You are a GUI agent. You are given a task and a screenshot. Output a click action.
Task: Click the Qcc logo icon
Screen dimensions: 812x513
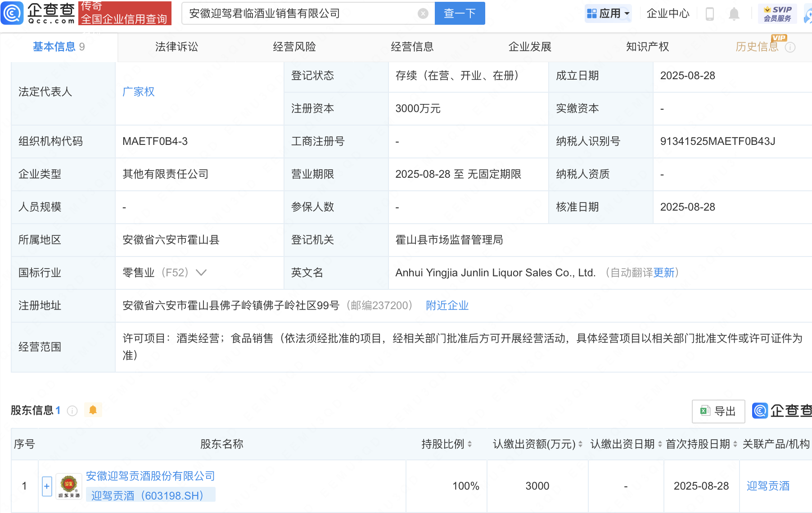click(x=12, y=13)
